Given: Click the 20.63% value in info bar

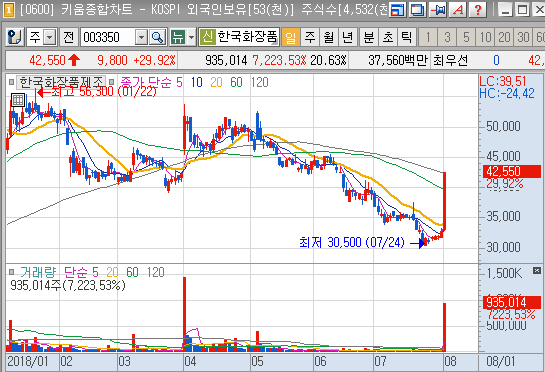Looking at the screenshot, I should click(328, 60).
